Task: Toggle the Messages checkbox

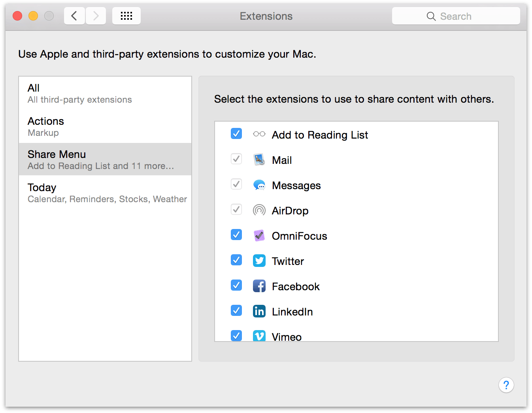Action: click(236, 184)
